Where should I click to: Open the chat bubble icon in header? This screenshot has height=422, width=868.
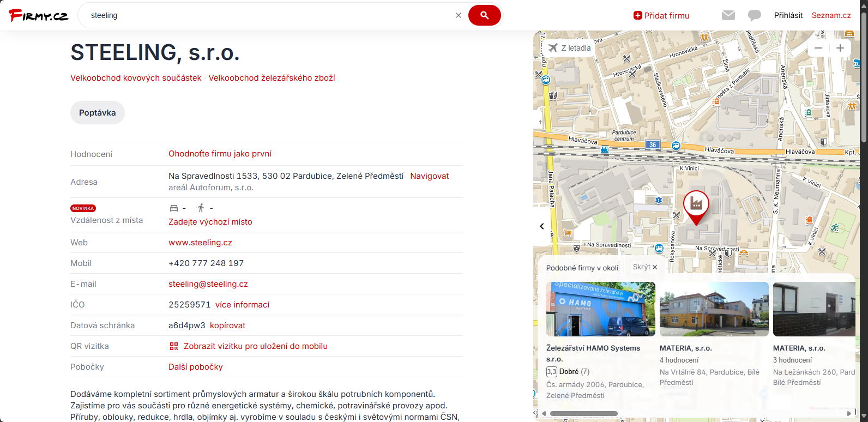755,15
